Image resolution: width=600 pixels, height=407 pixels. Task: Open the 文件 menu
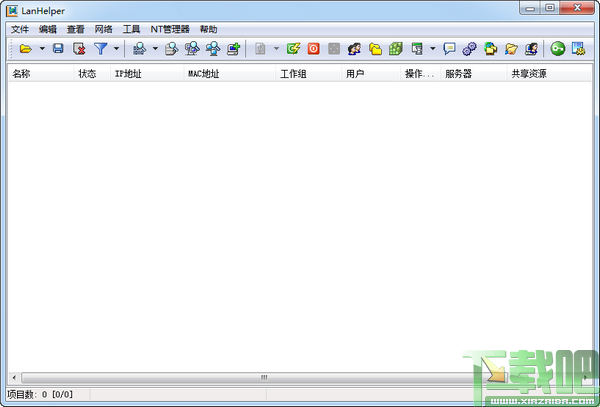pos(20,29)
